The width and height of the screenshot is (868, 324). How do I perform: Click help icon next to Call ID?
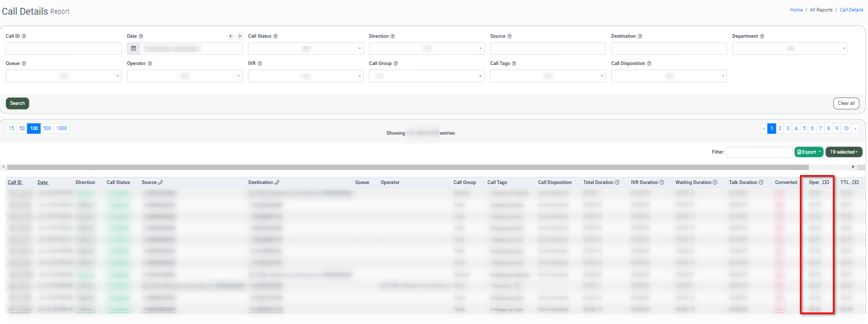[24, 36]
